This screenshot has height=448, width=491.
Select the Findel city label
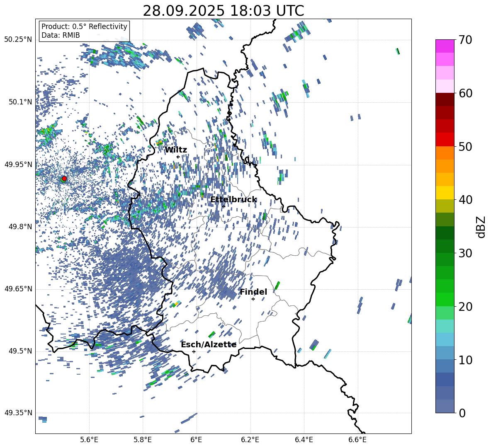(253, 292)
